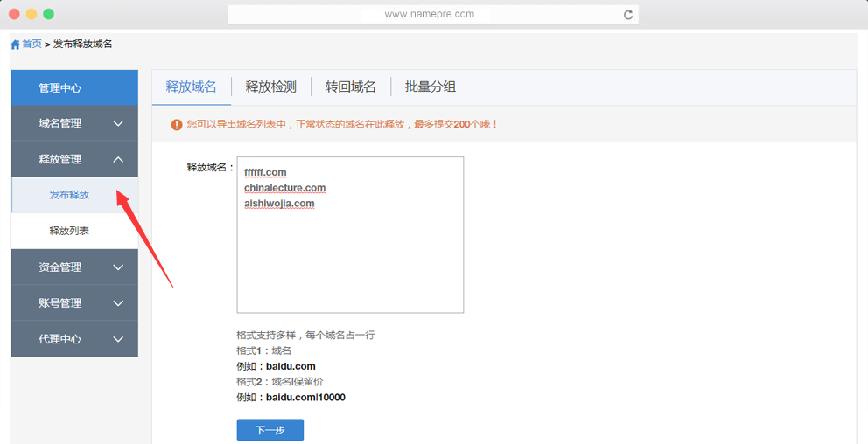Expand the 账号管理 chevron
Viewport: 868px width, 444px height.
tap(118, 303)
